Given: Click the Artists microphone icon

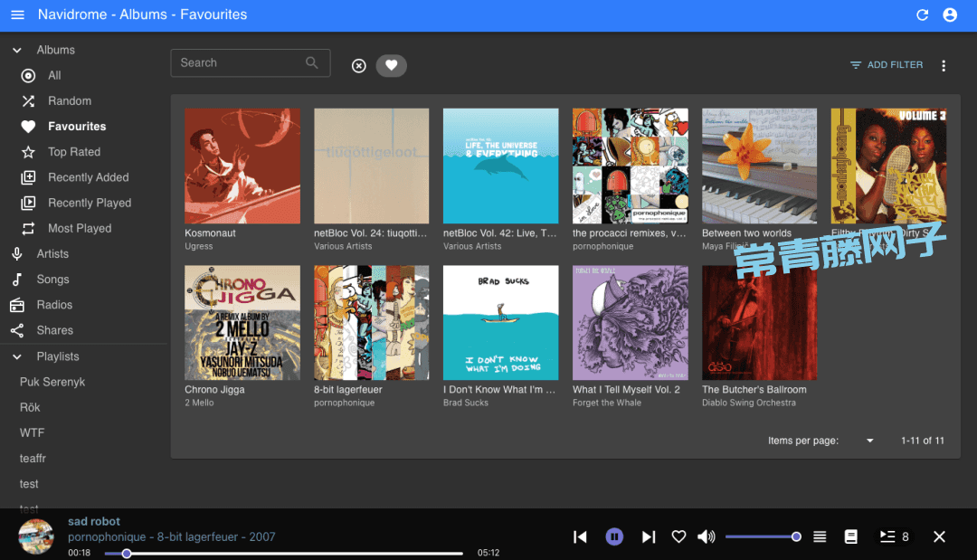Looking at the screenshot, I should (x=17, y=253).
